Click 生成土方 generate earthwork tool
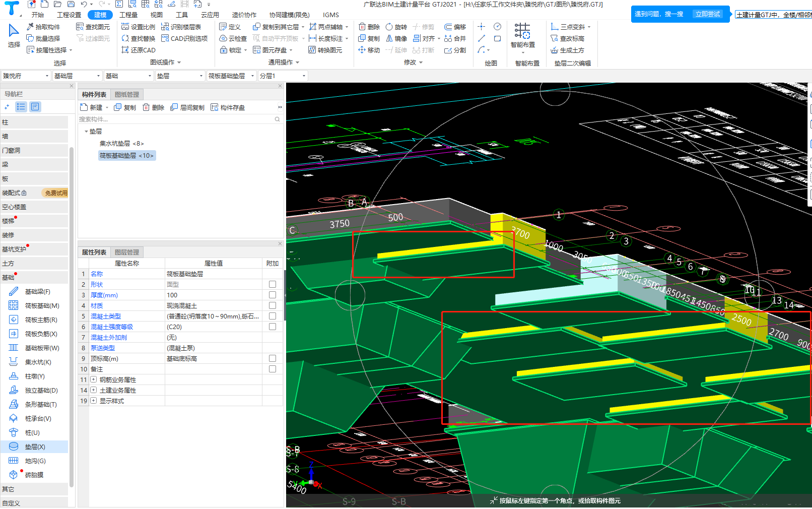 pyautogui.click(x=568, y=50)
